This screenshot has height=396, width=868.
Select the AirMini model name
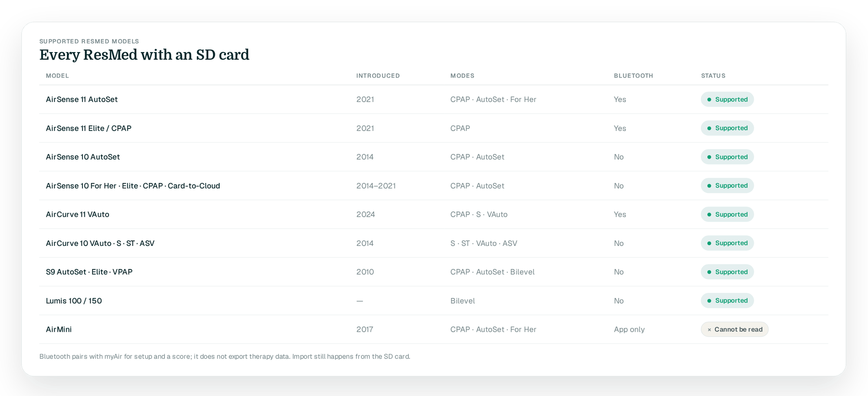point(59,329)
